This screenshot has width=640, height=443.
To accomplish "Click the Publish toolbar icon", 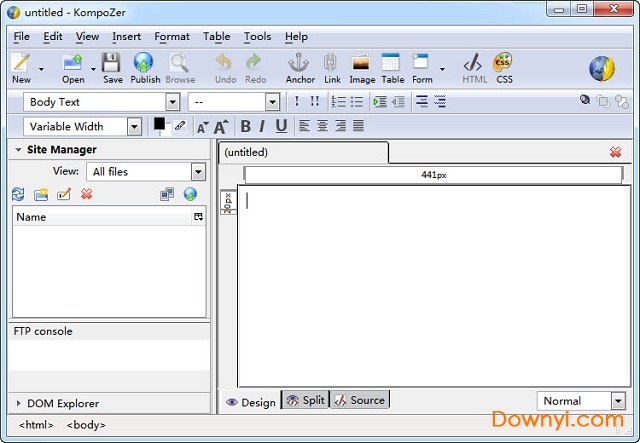I will click(144, 67).
